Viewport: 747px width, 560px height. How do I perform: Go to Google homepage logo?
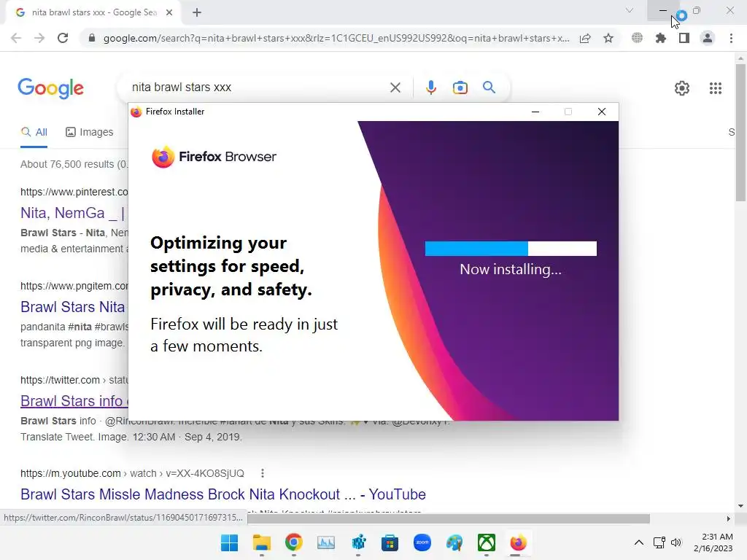50,88
